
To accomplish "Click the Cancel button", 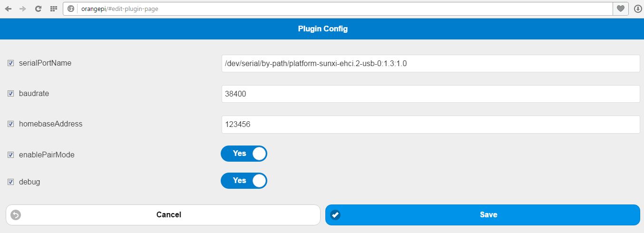I will point(163,215).
